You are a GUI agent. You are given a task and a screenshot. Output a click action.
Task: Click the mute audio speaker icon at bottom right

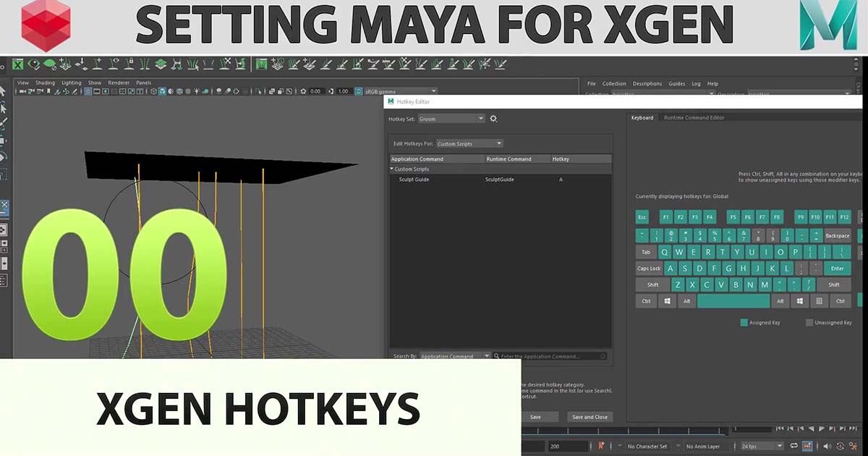click(x=827, y=446)
